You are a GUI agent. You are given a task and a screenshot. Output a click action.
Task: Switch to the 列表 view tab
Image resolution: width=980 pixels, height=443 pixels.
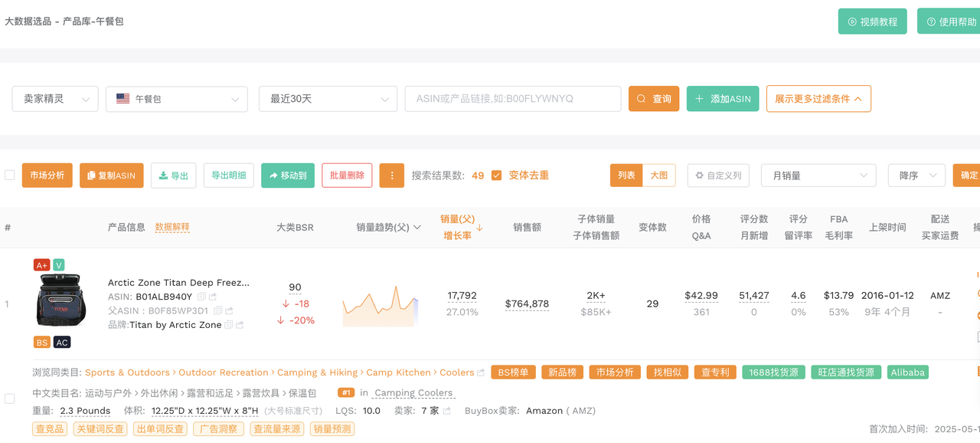tap(626, 176)
